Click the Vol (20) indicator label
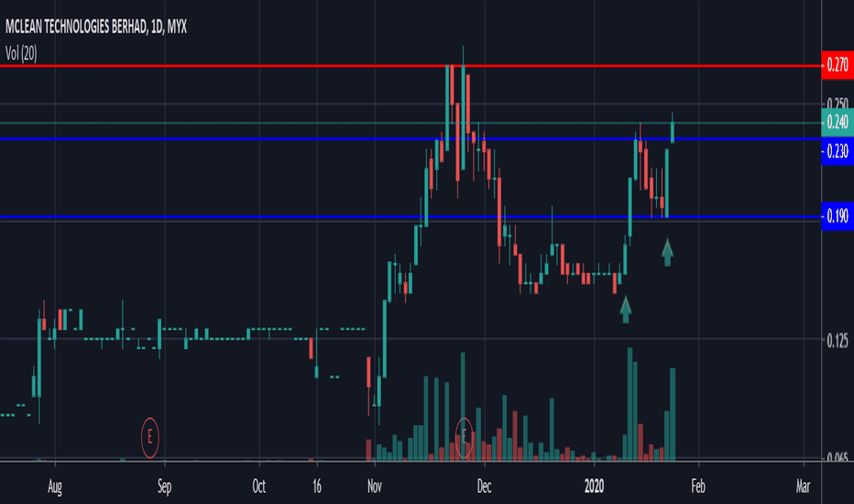The height and width of the screenshot is (504, 854). tap(21, 53)
